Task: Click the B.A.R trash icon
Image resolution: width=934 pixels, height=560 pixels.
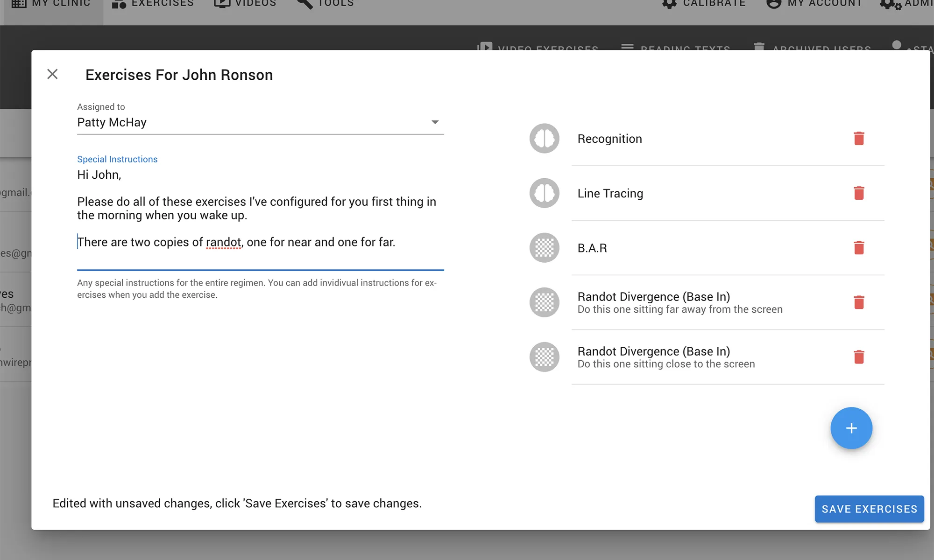Action: coord(858,248)
